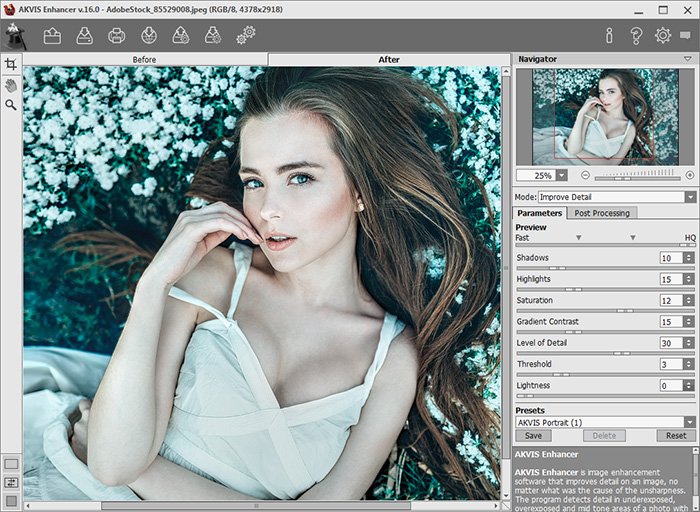Open batch processing gears icon
Screen dimensions: 700x512
point(245,36)
